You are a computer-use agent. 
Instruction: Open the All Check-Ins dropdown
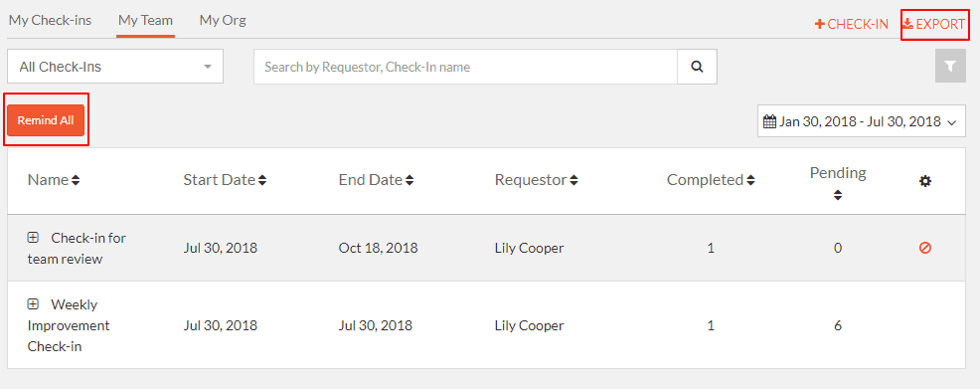tap(115, 67)
